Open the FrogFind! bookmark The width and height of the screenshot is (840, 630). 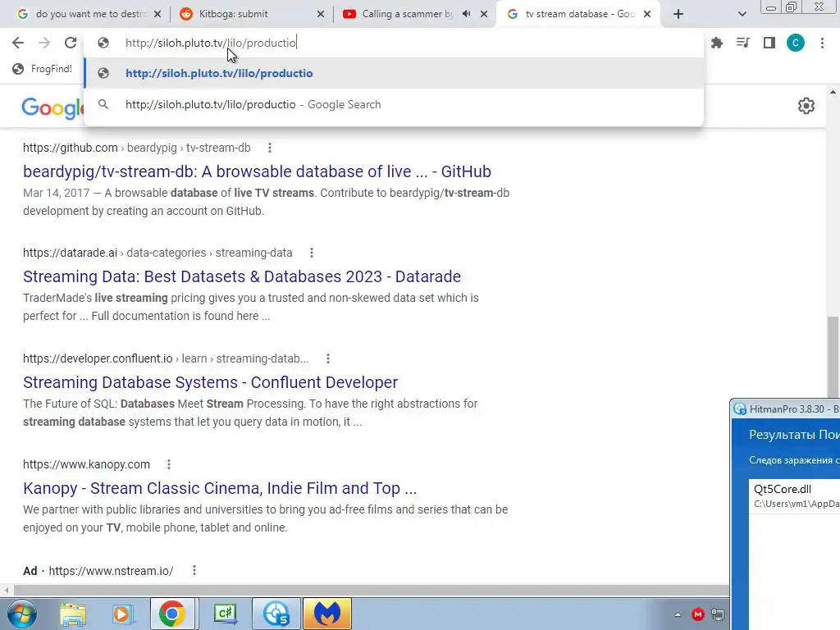click(x=43, y=69)
